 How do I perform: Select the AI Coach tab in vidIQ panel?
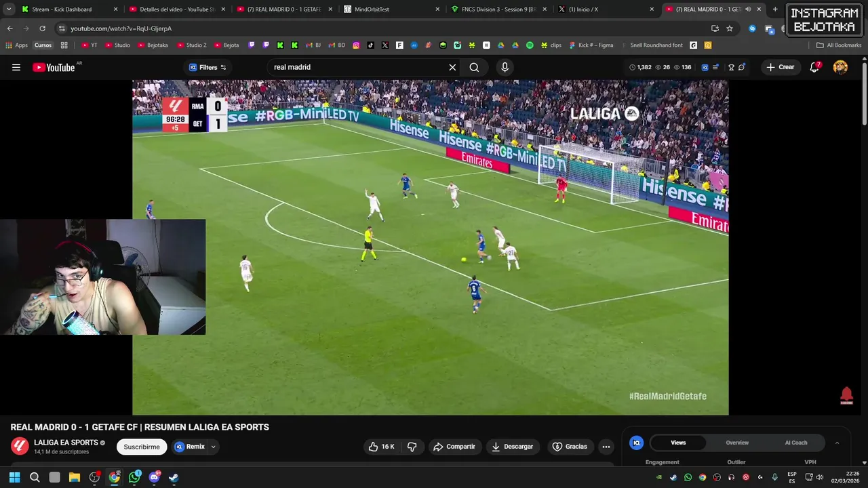click(x=796, y=443)
